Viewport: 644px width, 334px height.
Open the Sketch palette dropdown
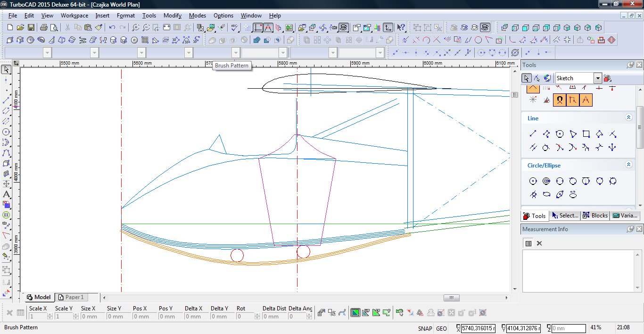click(597, 78)
